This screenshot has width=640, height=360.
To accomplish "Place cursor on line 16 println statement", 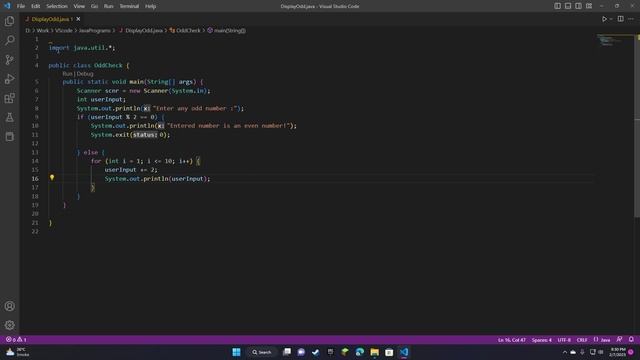I will tap(157, 179).
